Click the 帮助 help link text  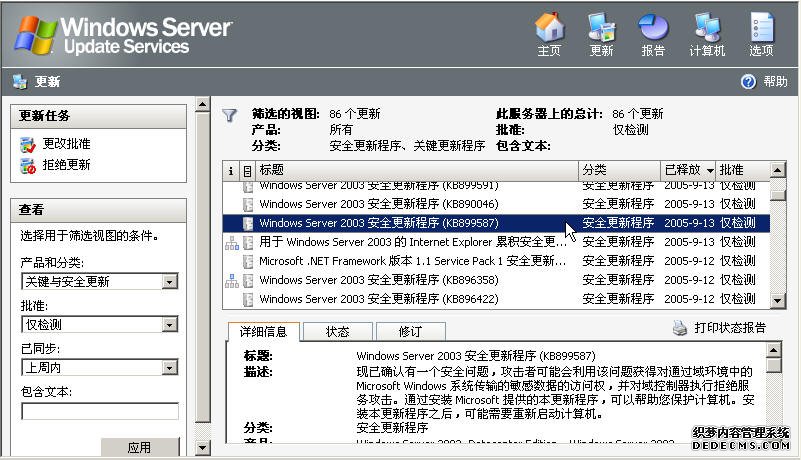(775, 82)
